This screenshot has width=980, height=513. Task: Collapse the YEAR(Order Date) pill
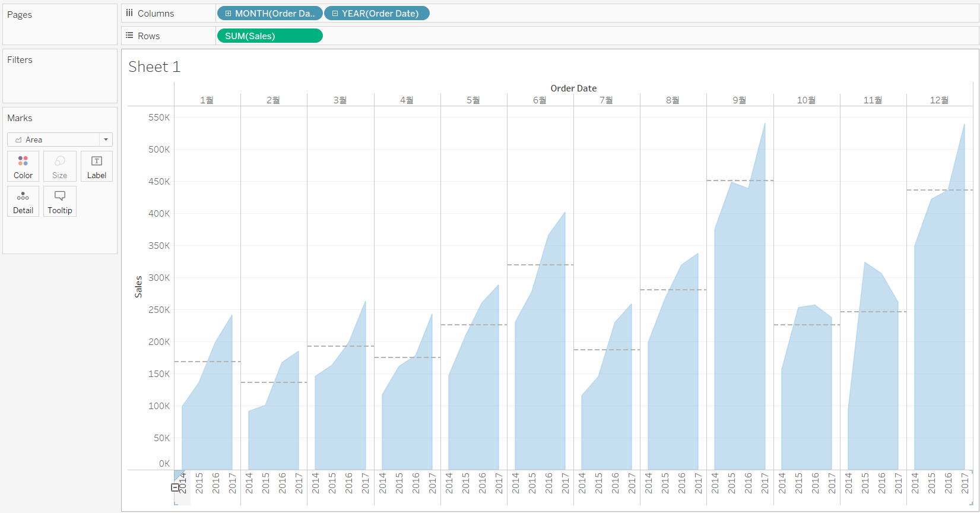[x=335, y=13]
